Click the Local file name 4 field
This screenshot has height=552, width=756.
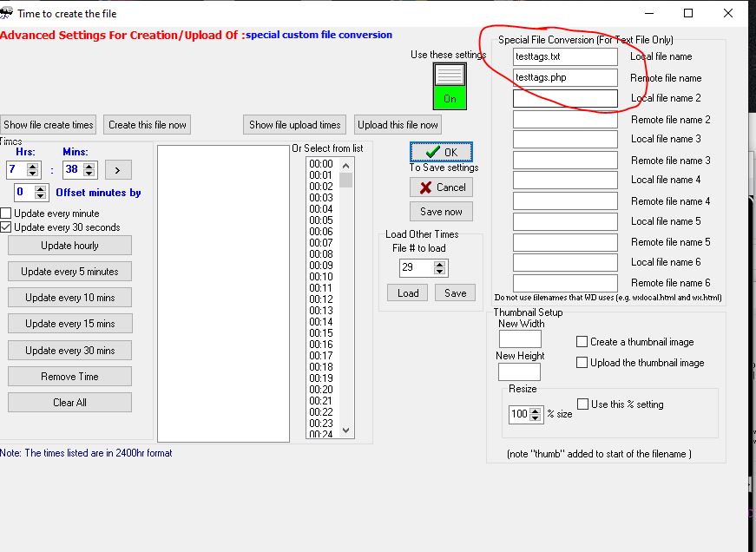click(x=565, y=181)
